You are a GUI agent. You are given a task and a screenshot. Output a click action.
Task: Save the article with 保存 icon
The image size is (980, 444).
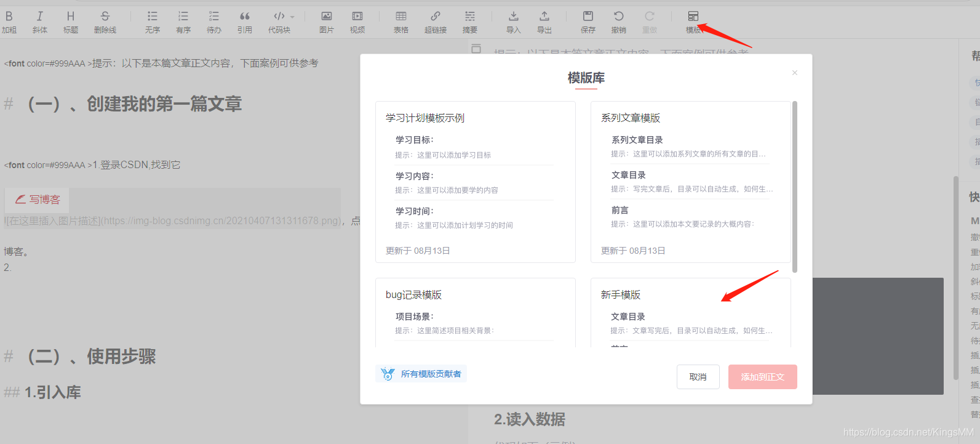coord(588,22)
